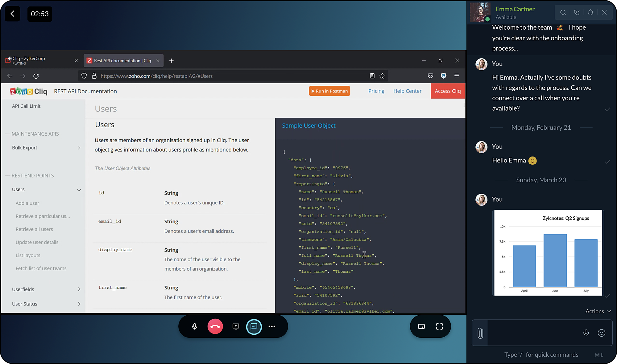The width and height of the screenshot is (617, 364).
Task: Select Retrieve all users menu item
Action: click(34, 229)
